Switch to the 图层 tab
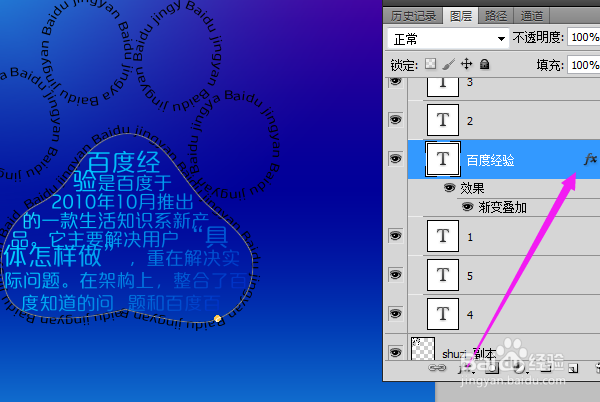The height and width of the screenshot is (402, 600). tap(461, 16)
